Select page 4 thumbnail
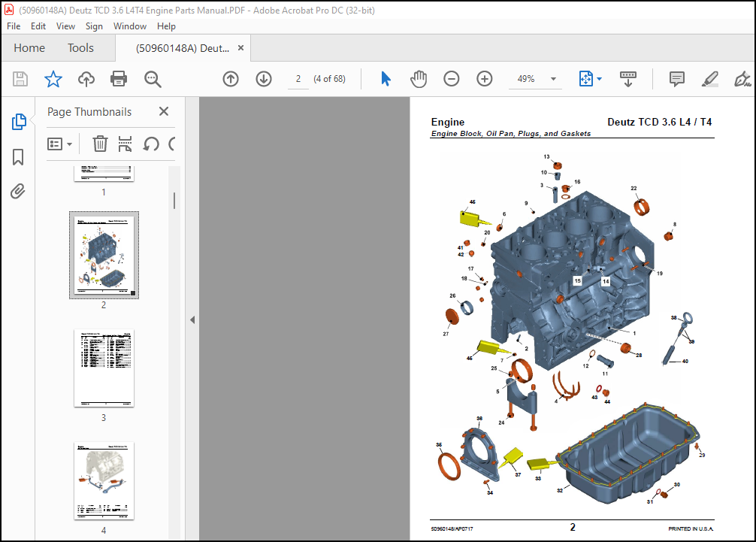 pyautogui.click(x=104, y=481)
